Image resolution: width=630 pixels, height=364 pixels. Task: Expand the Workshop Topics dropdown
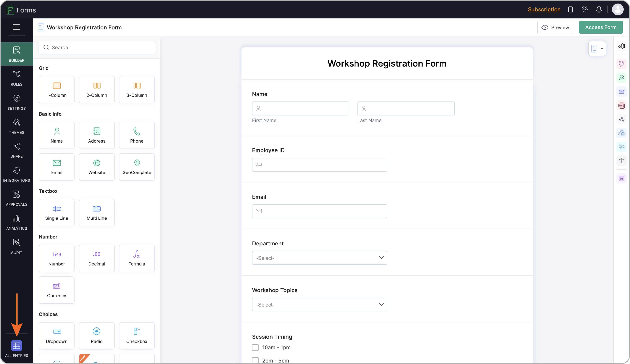coord(320,305)
